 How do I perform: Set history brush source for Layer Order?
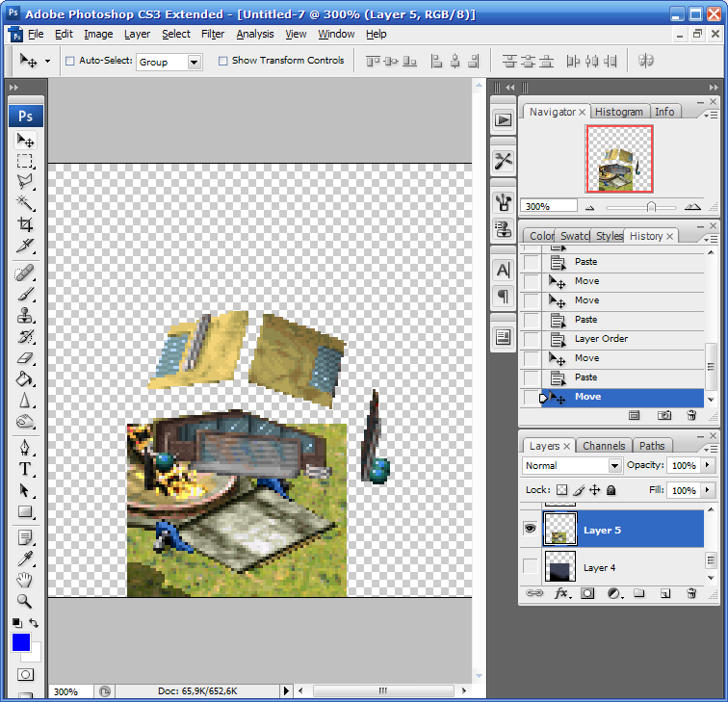(x=532, y=339)
